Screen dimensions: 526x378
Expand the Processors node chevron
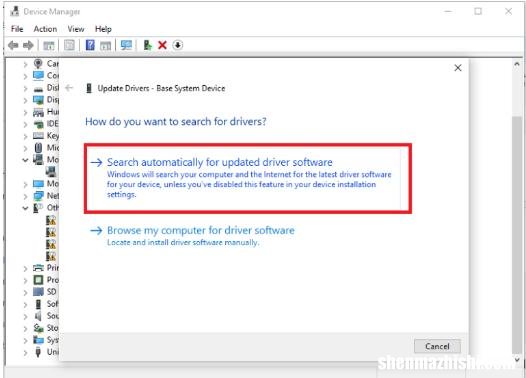pos(25,280)
